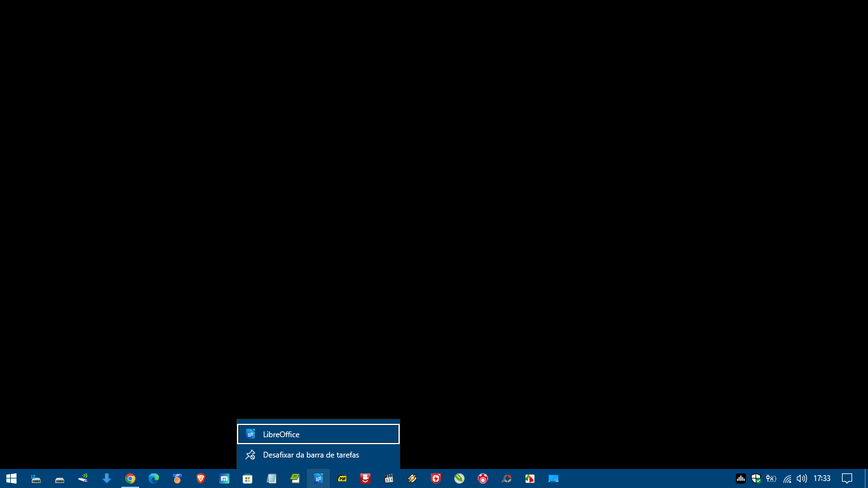Viewport: 868px width, 488px height.
Task: Open the volume speaker control
Action: 802,478
